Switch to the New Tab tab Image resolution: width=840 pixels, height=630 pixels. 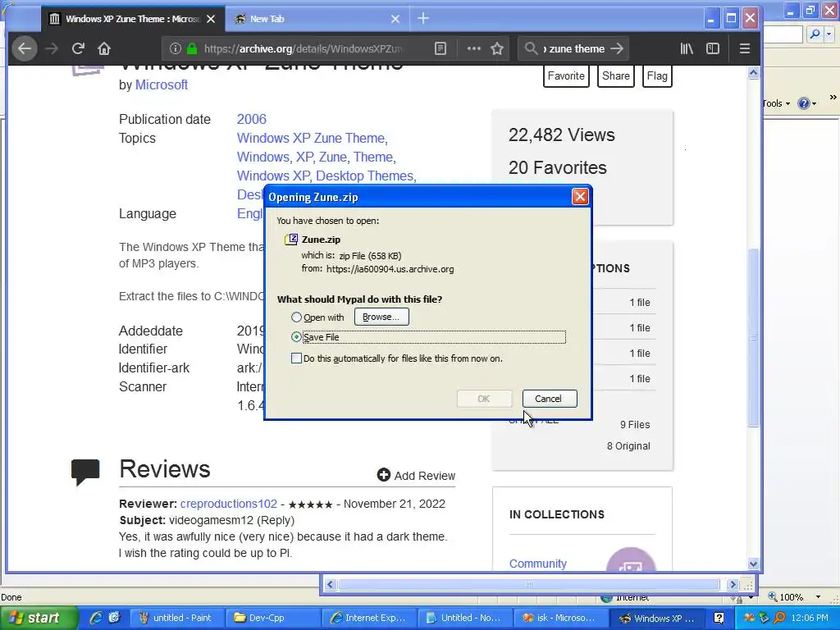pyautogui.click(x=317, y=19)
